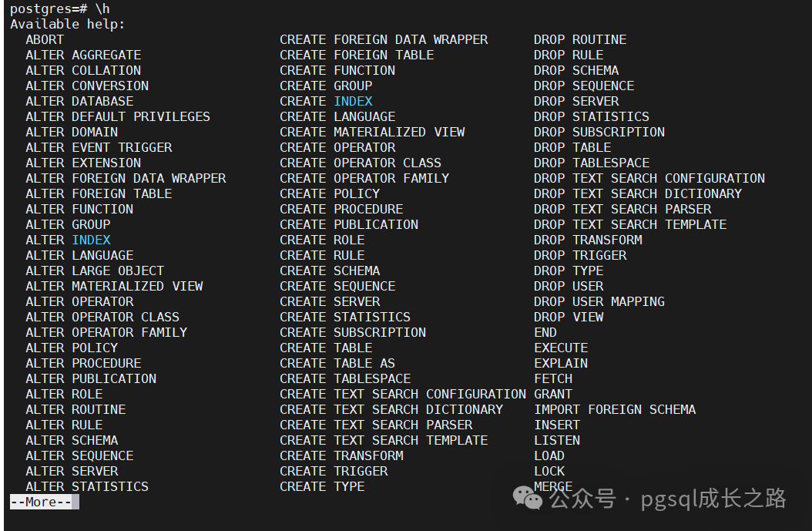This screenshot has width=812, height=531.
Task: Select the 'DROP SCHEMA' entry
Action: tap(576, 70)
